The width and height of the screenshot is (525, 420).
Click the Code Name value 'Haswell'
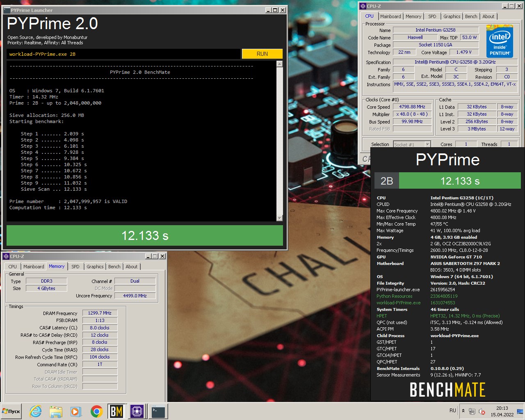(x=415, y=37)
